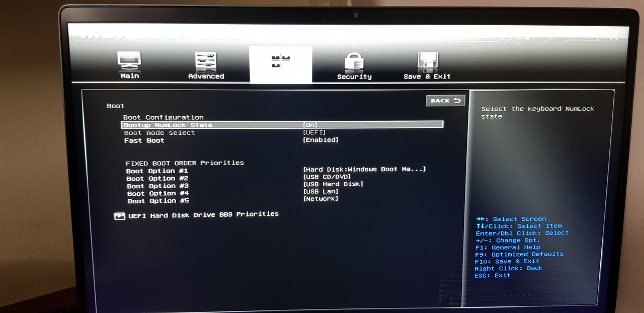644x313 pixels.
Task: Click the F9: Optimized Defaults hint
Action: 519,255
